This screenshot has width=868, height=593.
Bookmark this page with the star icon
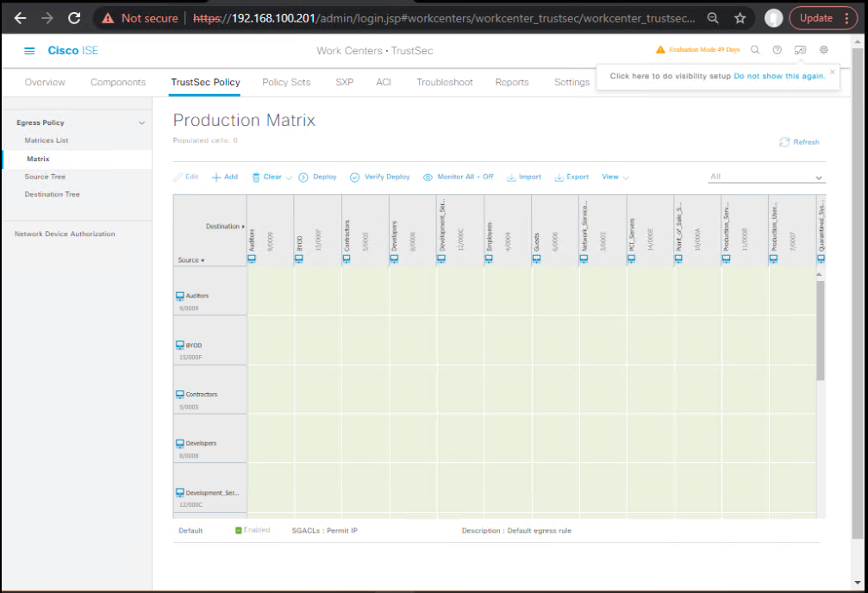[x=740, y=18]
